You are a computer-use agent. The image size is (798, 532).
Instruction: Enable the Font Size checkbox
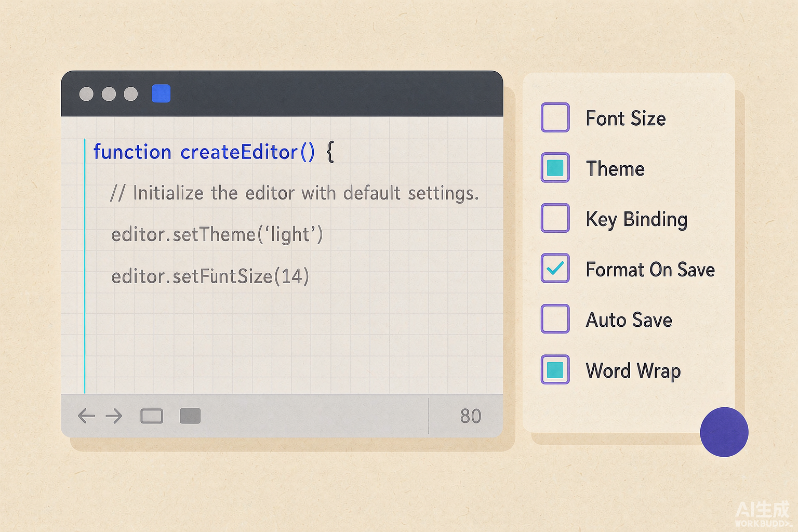(555, 117)
